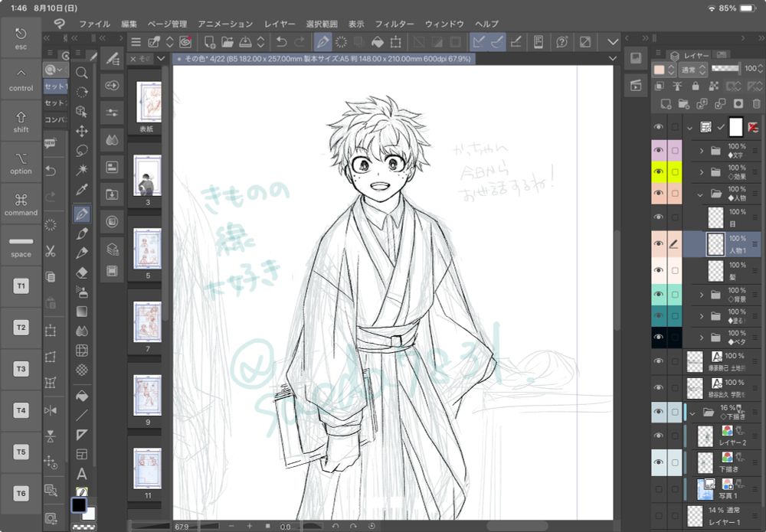Hide the ◆文字 folder layer

click(x=659, y=150)
